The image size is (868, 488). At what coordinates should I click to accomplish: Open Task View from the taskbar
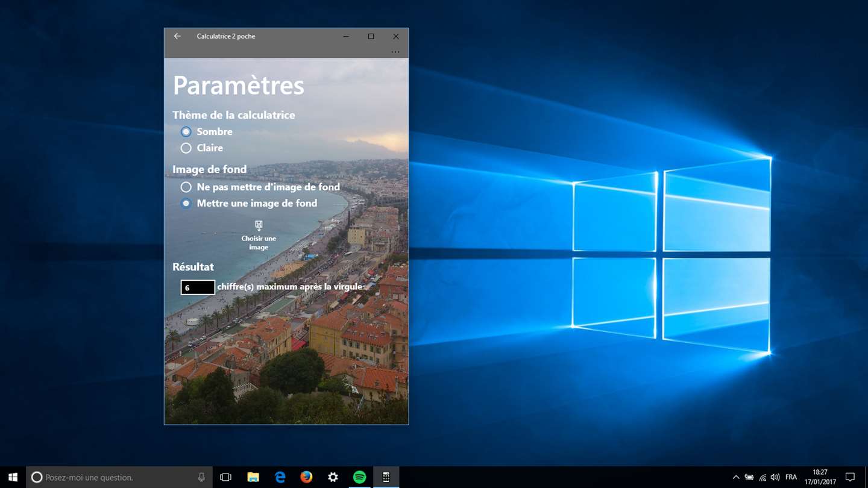pyautogui.click(x=225, y=477)
